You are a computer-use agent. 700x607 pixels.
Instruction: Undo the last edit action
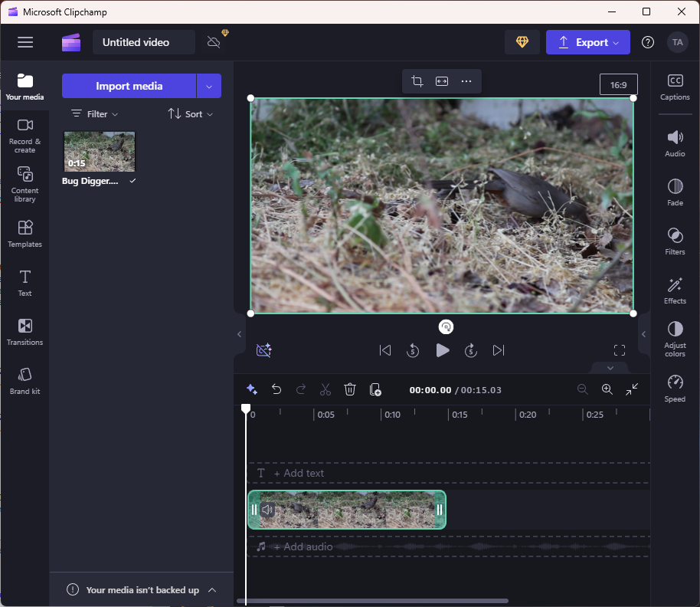[276, 389]
